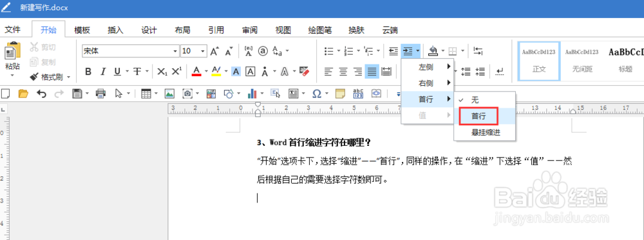Undo the last action

coord(41,94)
